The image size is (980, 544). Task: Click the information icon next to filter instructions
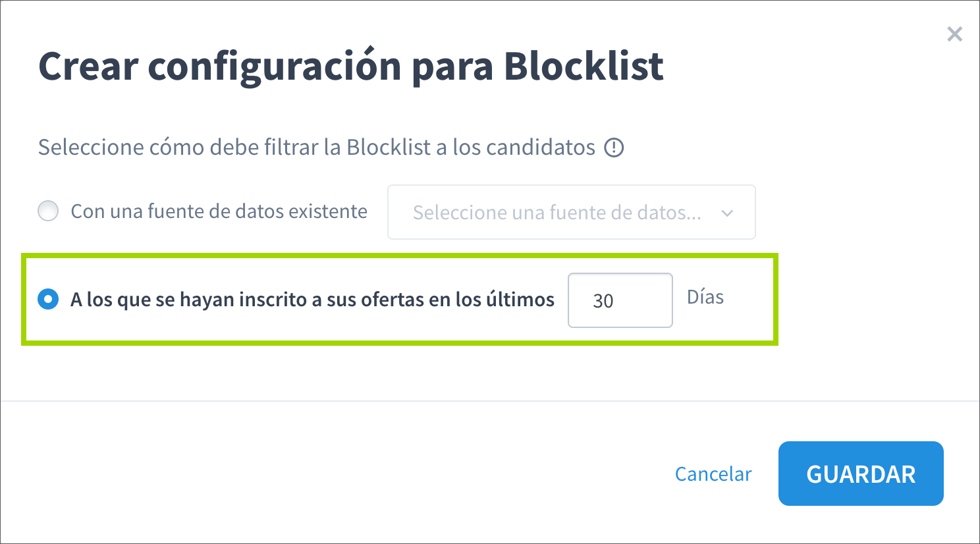614,148
